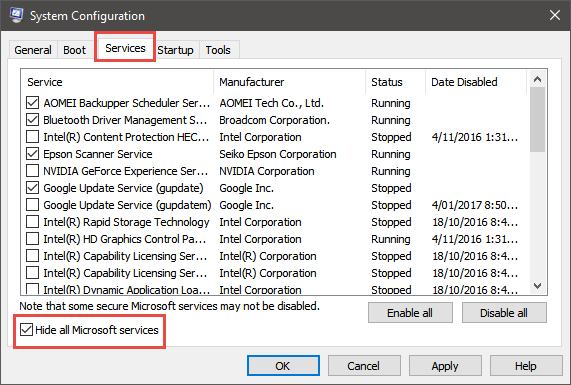Click the Enable all button
The height and width of the screenshot is (385, 571).
[x=410, y=313]
